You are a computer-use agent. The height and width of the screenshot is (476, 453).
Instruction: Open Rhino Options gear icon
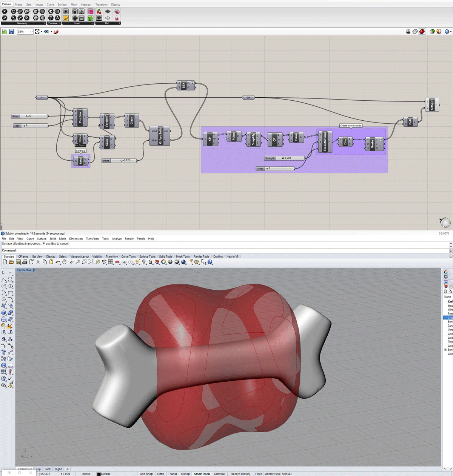click(197, 262)
